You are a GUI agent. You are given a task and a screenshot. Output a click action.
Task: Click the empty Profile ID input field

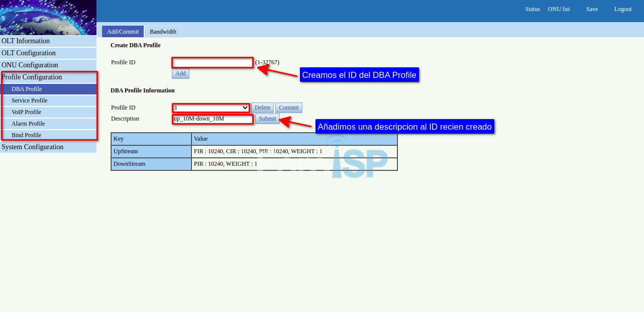point(212,63)
